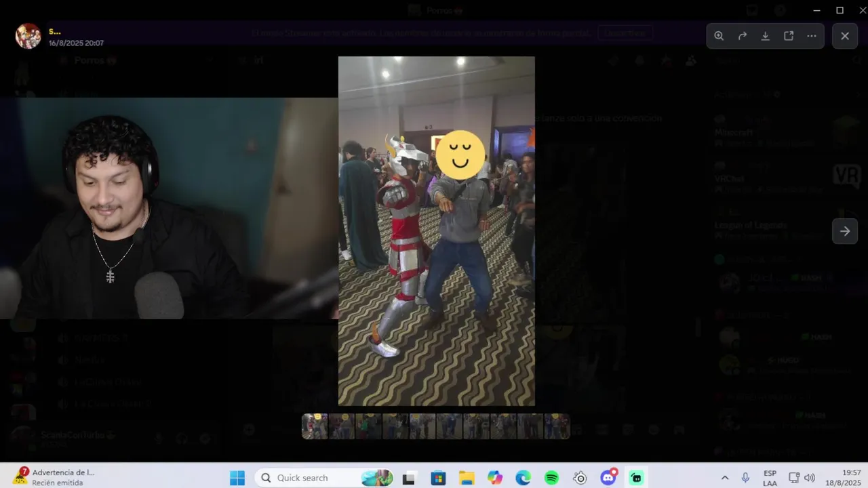Launch Microsoft Store from the taskbar
868x488 pixels.
tap(438, 478)
